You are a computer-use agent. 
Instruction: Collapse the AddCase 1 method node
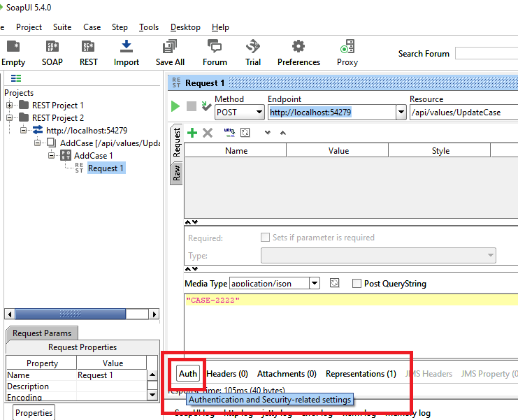point(52,156)
